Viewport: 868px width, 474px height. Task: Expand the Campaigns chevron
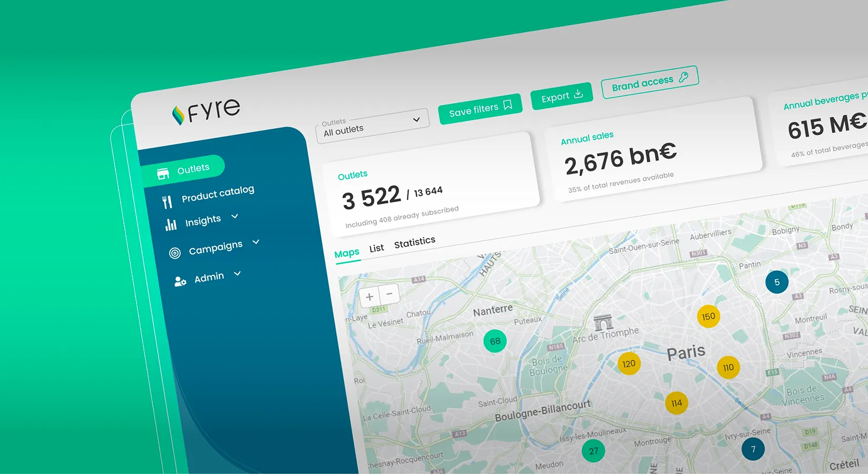256,242
